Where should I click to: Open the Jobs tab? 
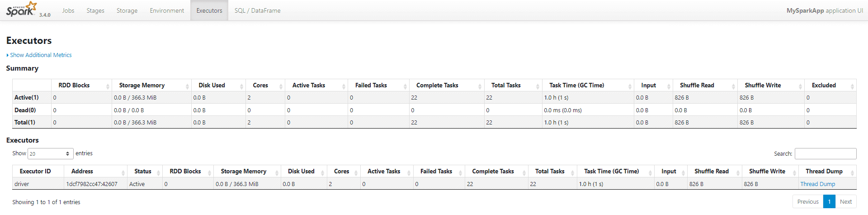coord(68,10)
